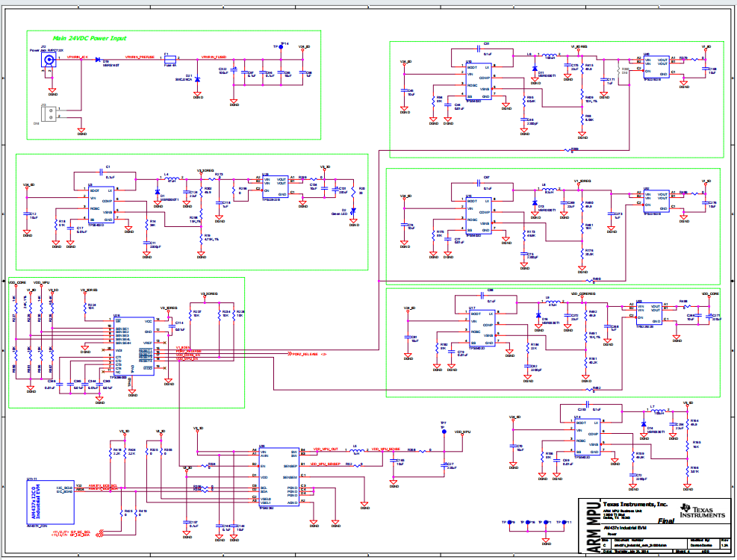
Task: Click the D21 TVS diode symbol
Action: pyautogui.click(x=198, y=77)
